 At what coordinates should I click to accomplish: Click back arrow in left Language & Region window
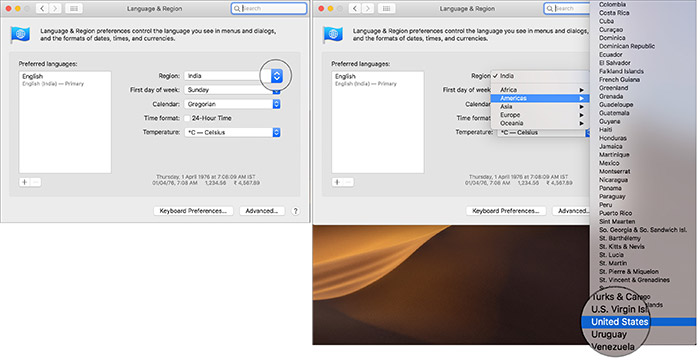[42, 8]
